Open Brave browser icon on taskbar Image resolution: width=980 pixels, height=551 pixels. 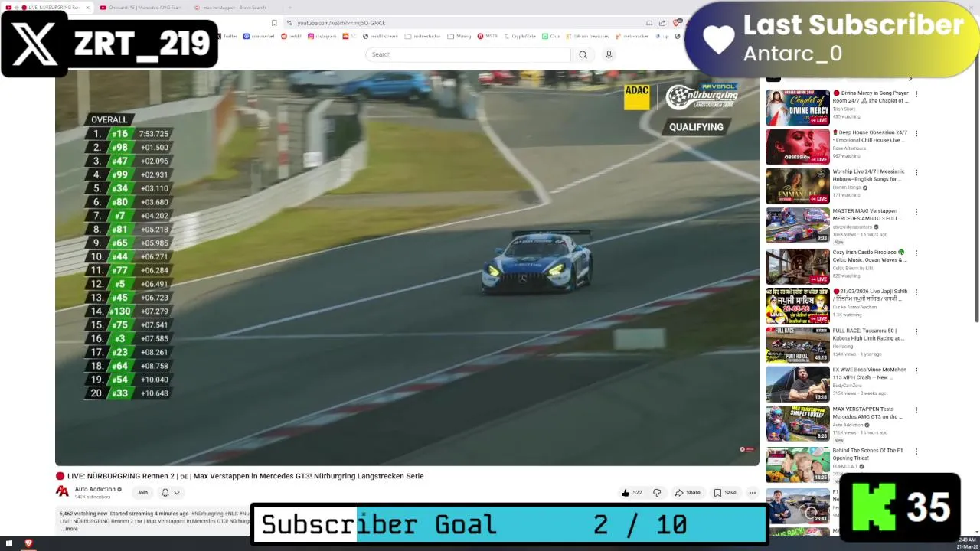click(x=28, y=543)
